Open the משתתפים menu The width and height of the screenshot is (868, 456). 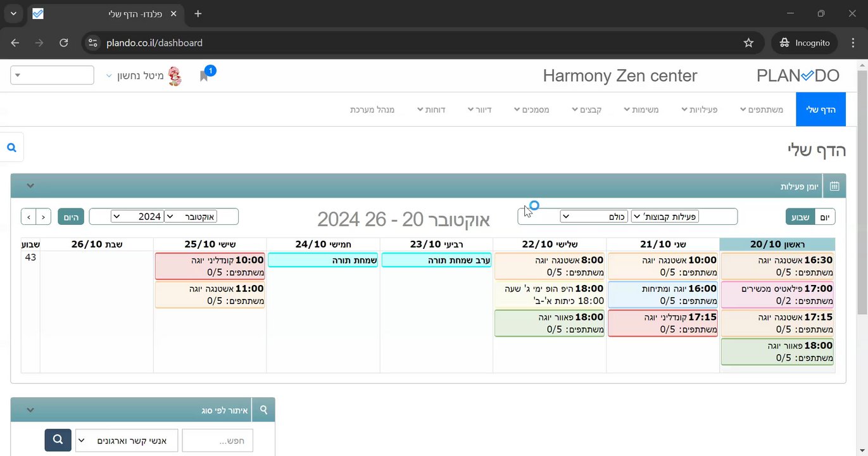762,110
